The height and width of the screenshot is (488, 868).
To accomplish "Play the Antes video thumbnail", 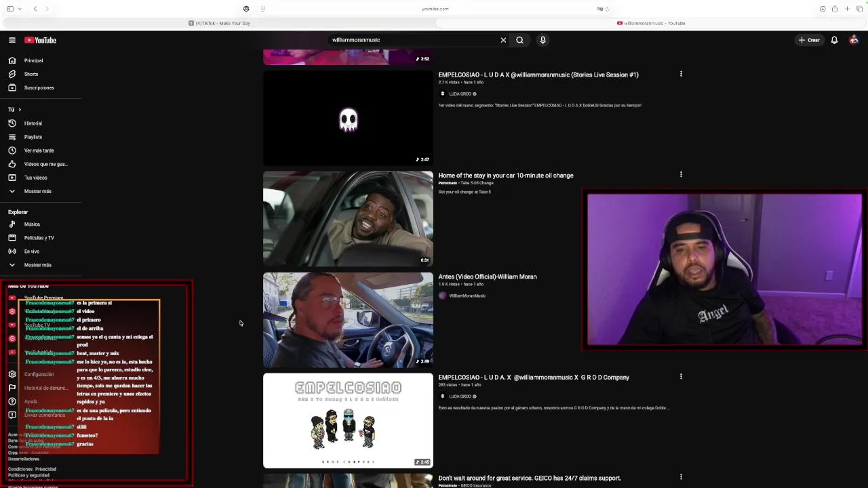I will [348, 320].
